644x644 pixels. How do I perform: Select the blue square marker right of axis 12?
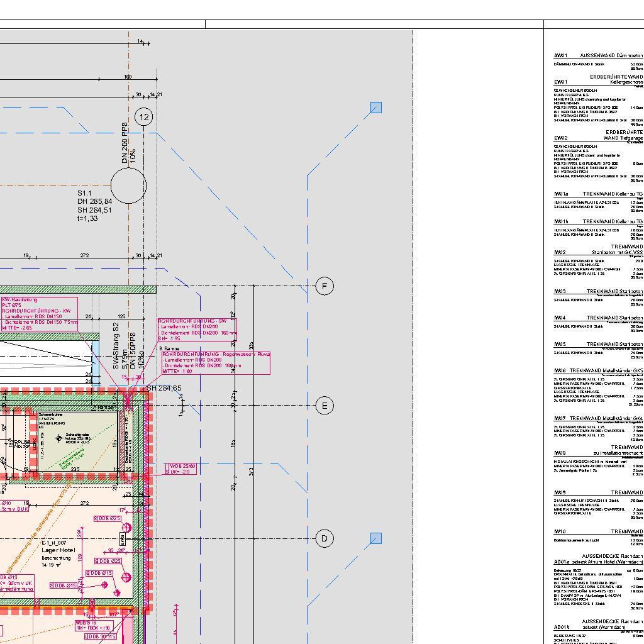click(x=375, y=108)
